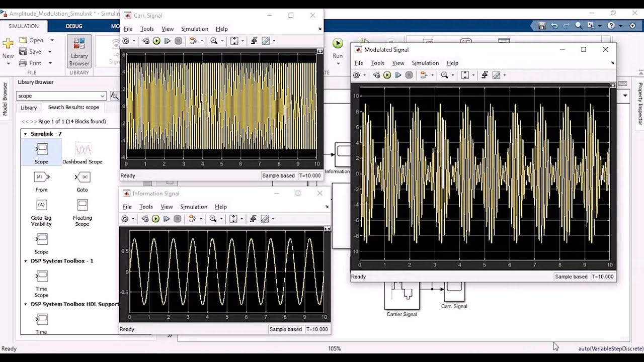Open the library search field dropdown
Image resolution: width=644 pixels, height=362 pixels.
(x=103, y=96)
